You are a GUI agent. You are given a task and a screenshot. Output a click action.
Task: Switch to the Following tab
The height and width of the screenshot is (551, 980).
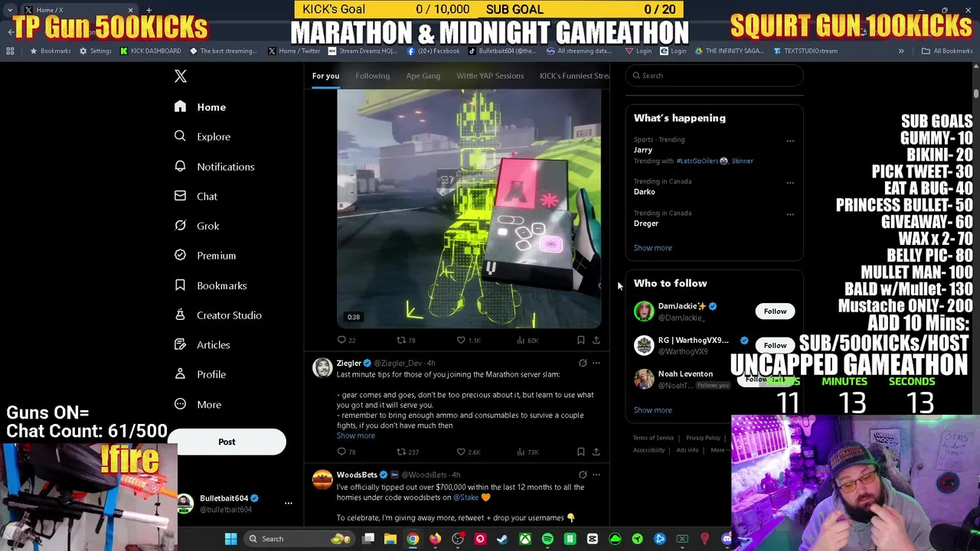pyautogui.click(x=372, y=76)
